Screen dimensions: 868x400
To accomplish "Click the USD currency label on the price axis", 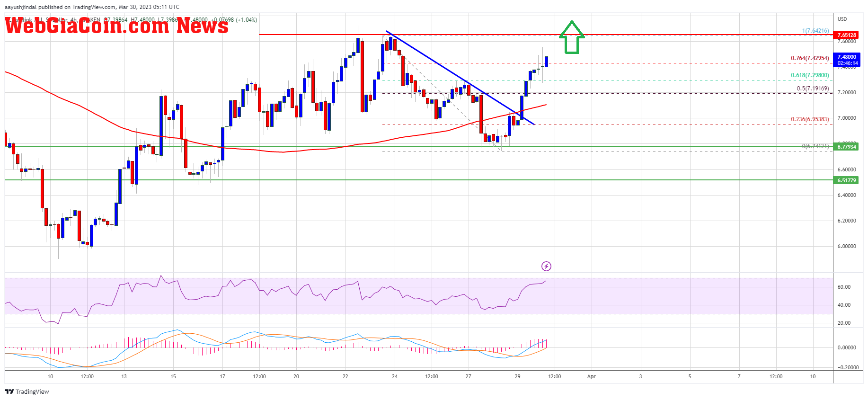I will pos(842,19).
